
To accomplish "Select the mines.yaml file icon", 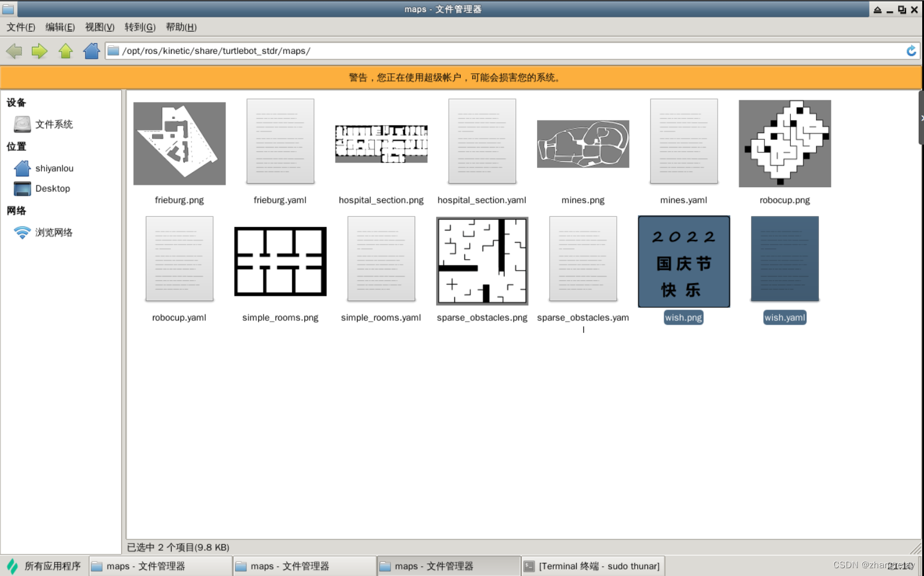I will pyautogui.click(x=683, y=142).
